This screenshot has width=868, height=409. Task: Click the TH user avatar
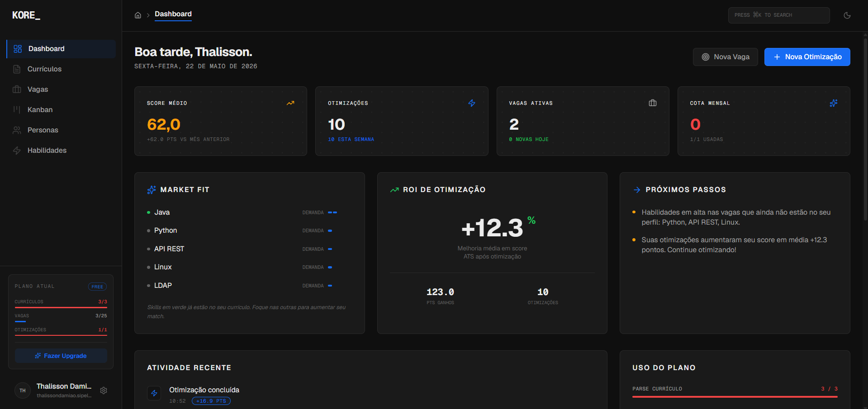pyautogui.click(x=23, y=390)
